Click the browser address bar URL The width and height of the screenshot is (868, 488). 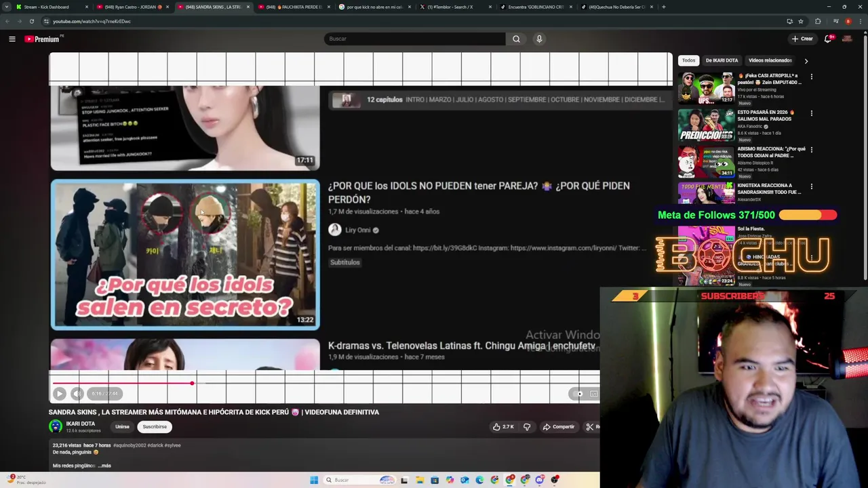(x=92, y=21)
